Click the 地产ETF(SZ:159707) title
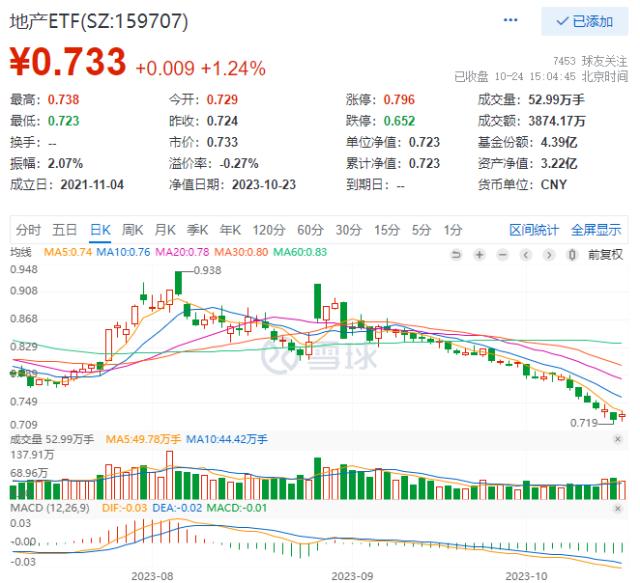Viewport: 640px width, 583px height. 99,21
